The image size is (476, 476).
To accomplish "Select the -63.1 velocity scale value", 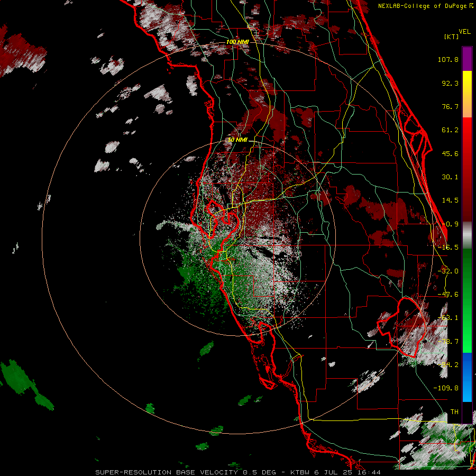I will pyautogui.click(x=448, y=318).
